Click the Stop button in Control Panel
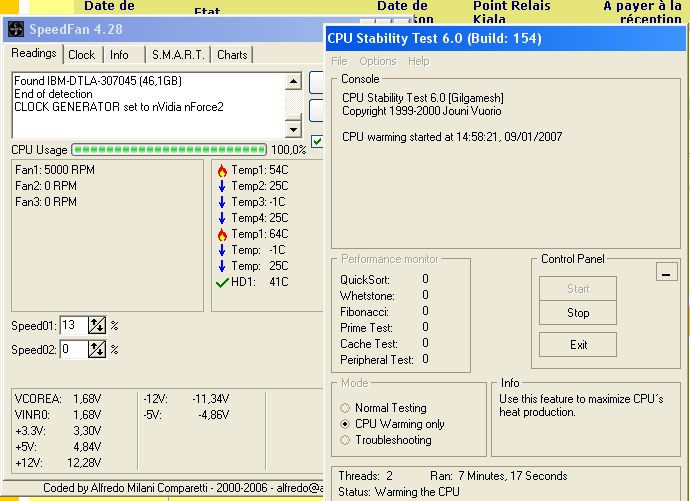 (578, 313)
